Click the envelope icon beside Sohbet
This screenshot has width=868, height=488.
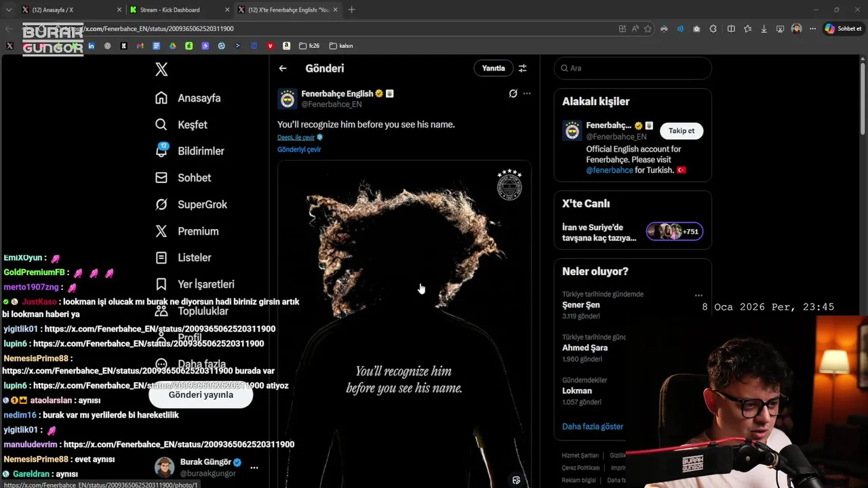point(161,178)
